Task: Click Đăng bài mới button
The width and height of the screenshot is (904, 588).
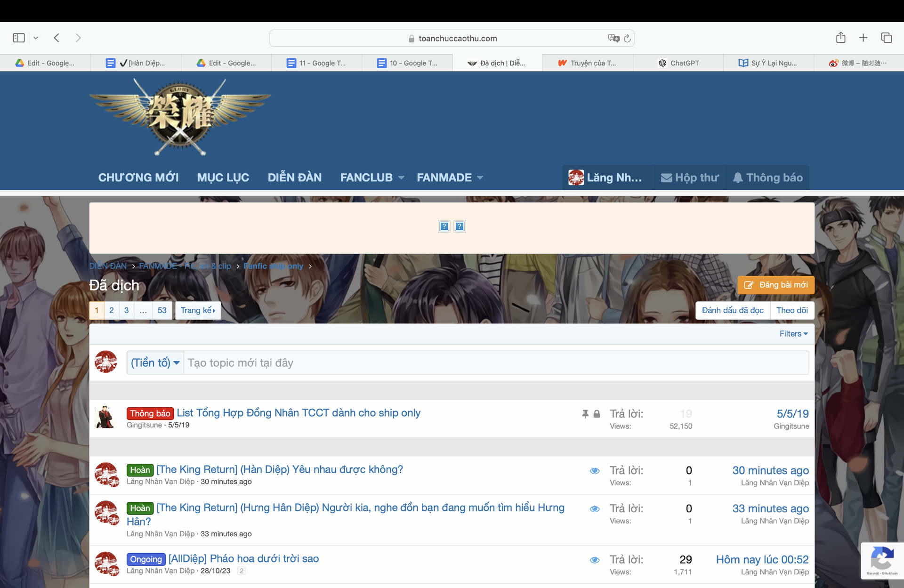Action: [776, 285]
